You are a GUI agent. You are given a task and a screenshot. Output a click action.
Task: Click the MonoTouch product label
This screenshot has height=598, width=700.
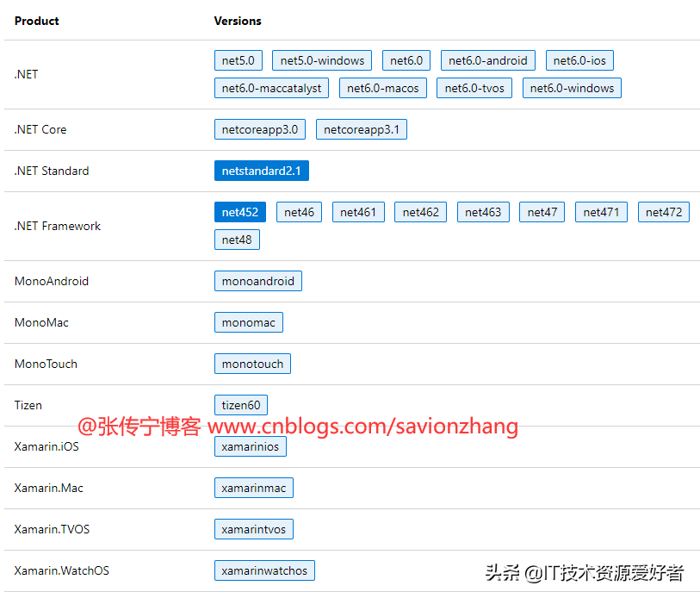[x=46, y=364]
